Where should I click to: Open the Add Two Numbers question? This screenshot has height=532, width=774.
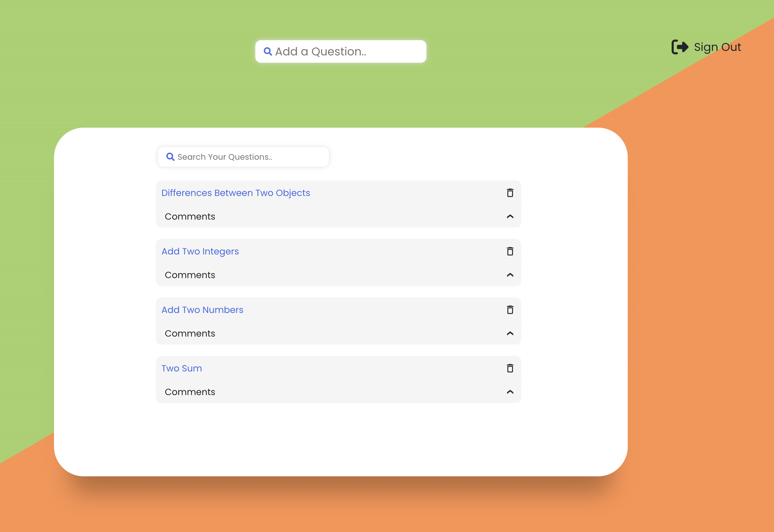[202, 310]
